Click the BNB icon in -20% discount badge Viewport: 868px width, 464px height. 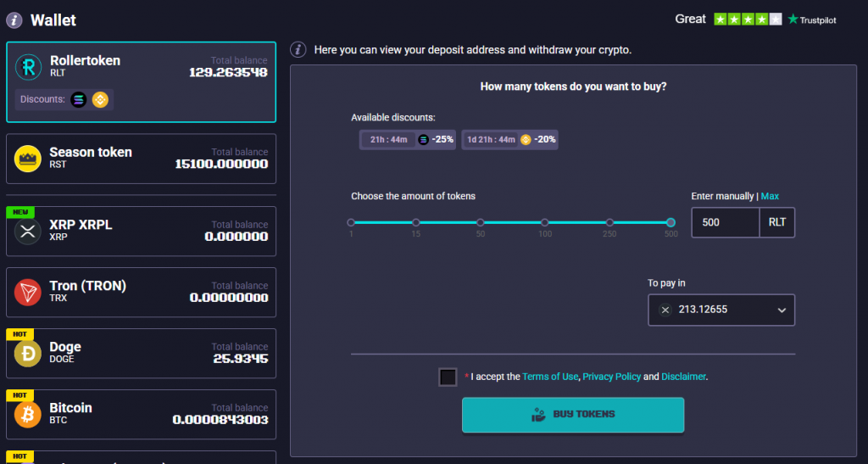point(526,139)
